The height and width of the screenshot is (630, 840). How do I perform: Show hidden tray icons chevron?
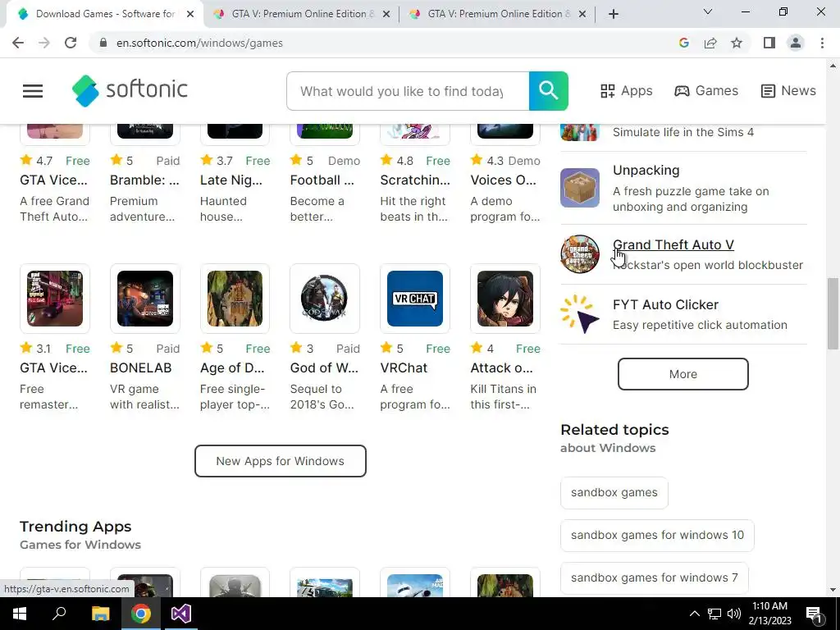tap(694, 614)
